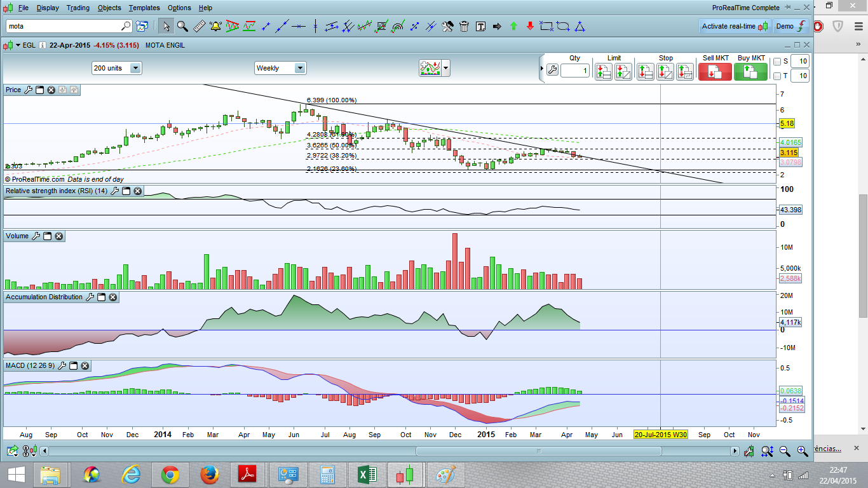
Task: Click the horizontal chart scrollbar thumb
Action: coord(538,451)
